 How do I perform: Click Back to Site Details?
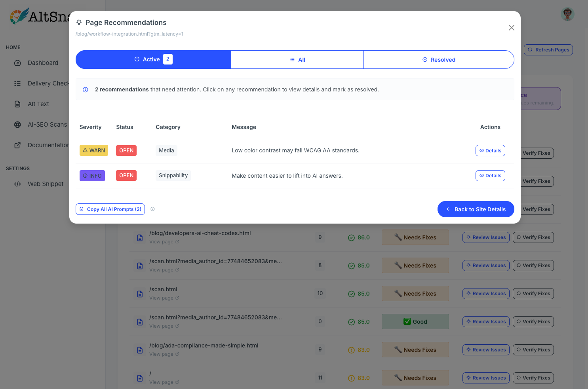click(x=476, y=209)
